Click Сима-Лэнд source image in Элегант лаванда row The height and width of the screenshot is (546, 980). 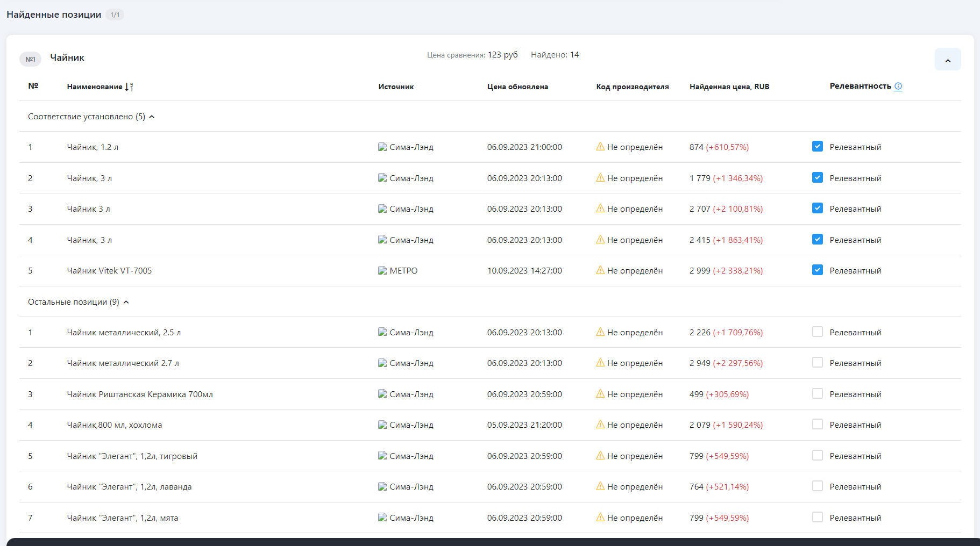[382, 486]
